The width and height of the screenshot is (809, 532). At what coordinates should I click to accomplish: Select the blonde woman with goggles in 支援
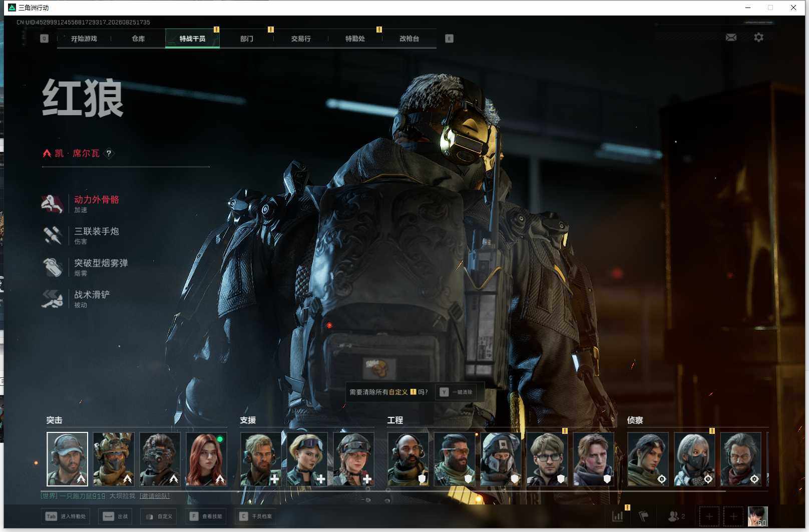[307, 459]
